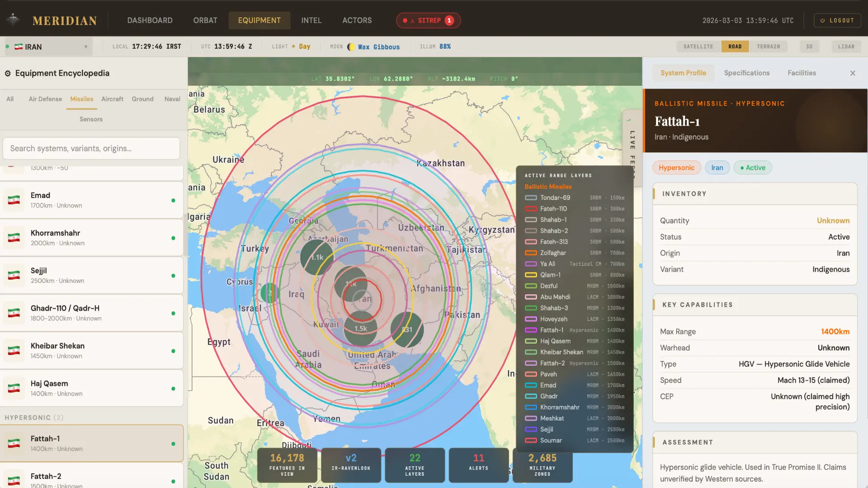This screenshot has width=868, height=488.
Task: Click the Meridian logo icon
Action: (x=13, y=20)
